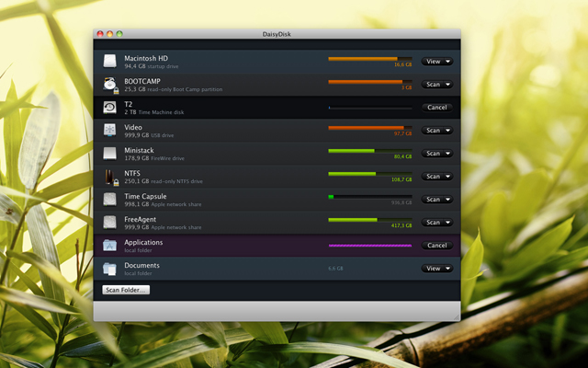Click the Time Capsule network share icon

tap(110, 200)
